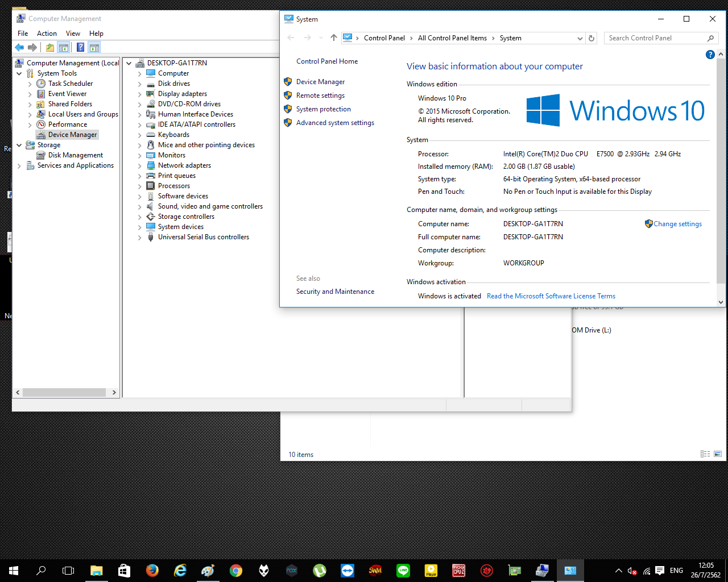Collapse the Storage tree node
This screenshot has width=728, height=582.
click(19, 145)
